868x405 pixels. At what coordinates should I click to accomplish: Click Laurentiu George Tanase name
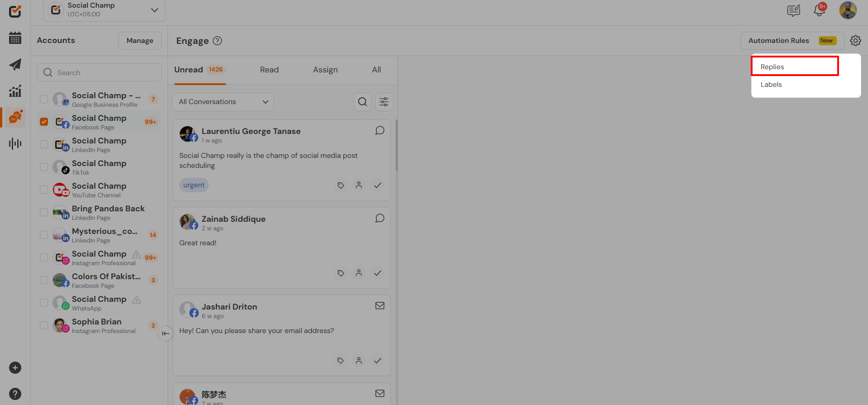coord(251,131)
